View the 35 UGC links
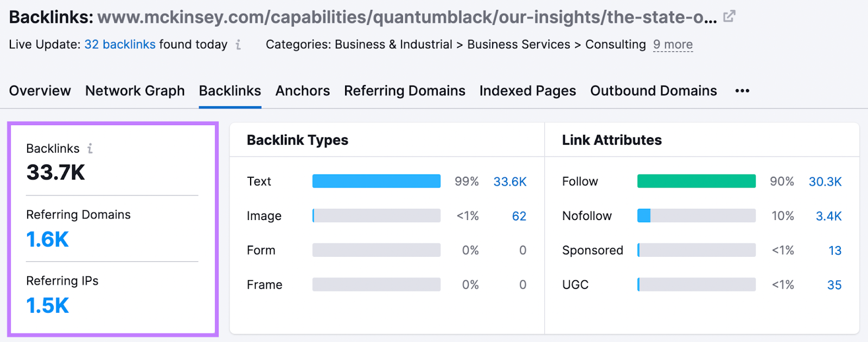Viewport: 868px width, 342px height. [833, 284]
